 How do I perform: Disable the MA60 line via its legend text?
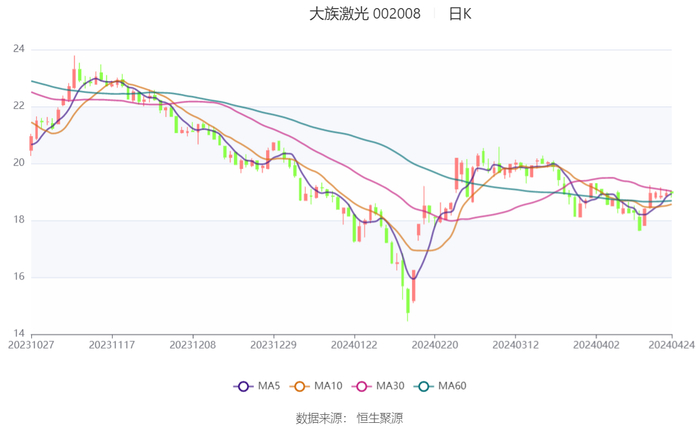[x=452, y=386]
